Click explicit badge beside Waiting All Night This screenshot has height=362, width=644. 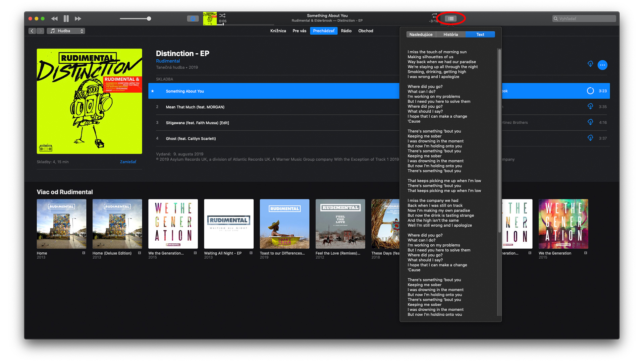pos(251,253)
